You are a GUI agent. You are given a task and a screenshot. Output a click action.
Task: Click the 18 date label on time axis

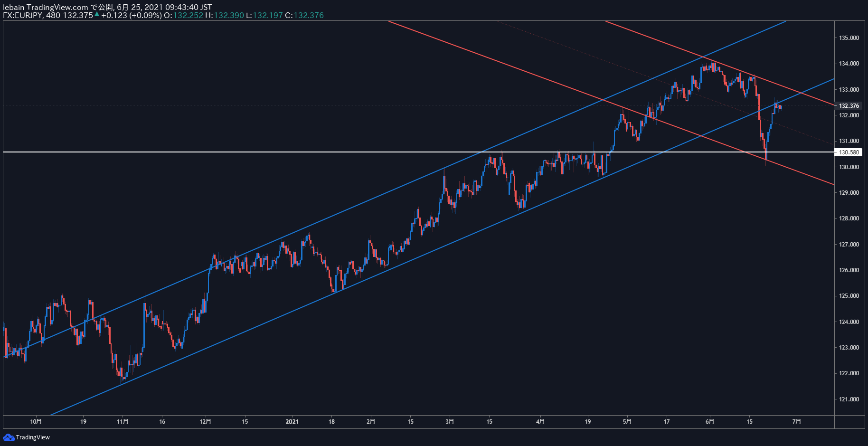click(x=331, y=422)
